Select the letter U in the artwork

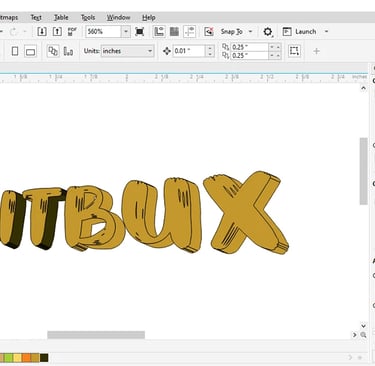pyautogui.click(x=162, y=215)
